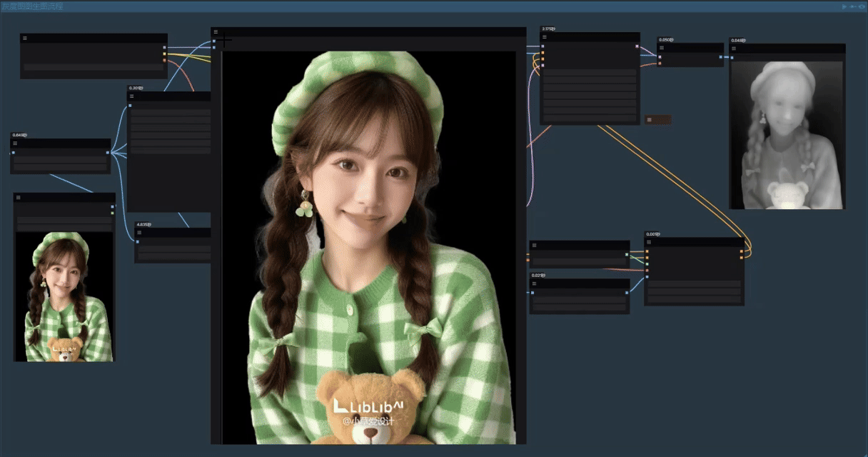Image resolution: width=868 pixels, height=457 pixels.
Task: Click the play icon in the group header
Action: [x=844, y=6]
